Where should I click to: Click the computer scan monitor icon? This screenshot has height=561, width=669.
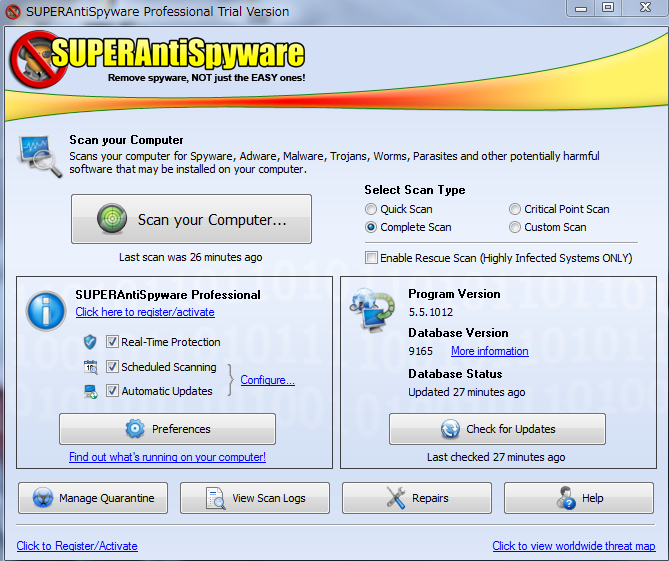click(36, 153)
